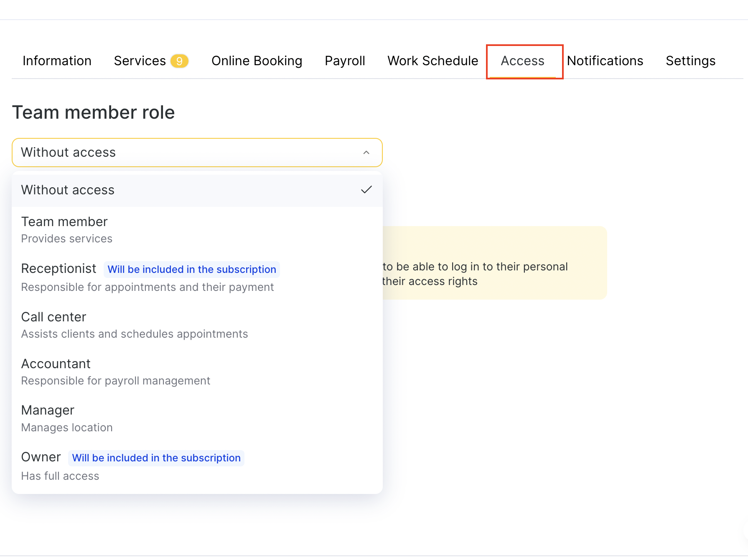Choose the Team member role

click(x=64, y=229)
